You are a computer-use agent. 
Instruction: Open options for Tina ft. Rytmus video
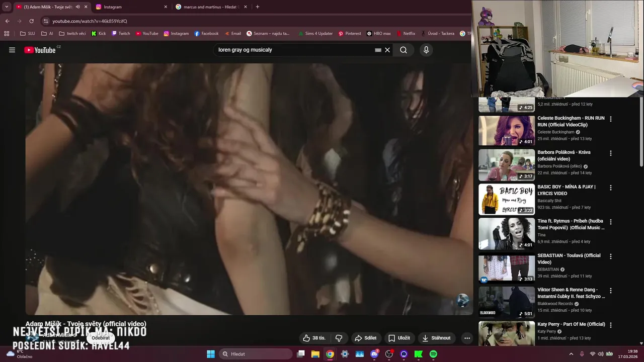tap(611, 222)
